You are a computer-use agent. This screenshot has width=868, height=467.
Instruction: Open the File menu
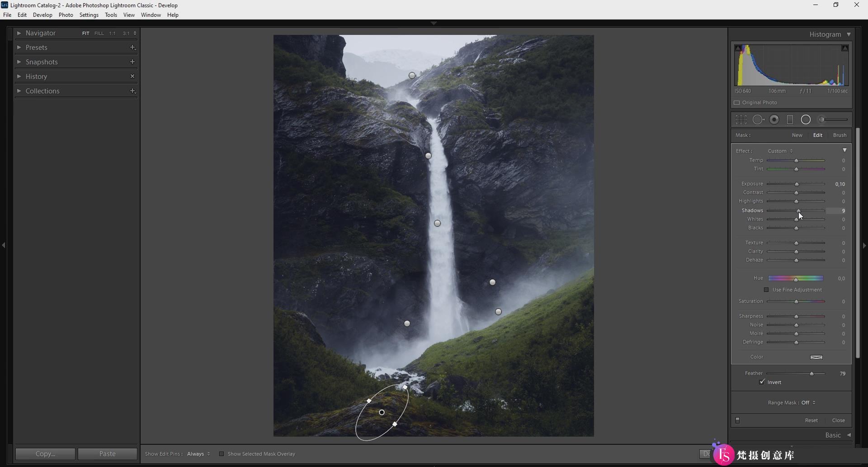7,15
